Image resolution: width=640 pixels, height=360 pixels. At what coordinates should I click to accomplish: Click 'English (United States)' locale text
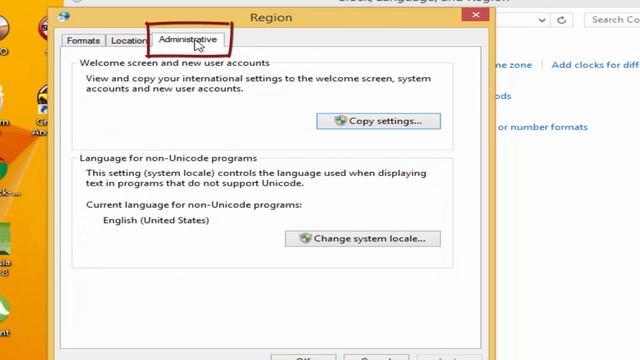coord(156,220)
